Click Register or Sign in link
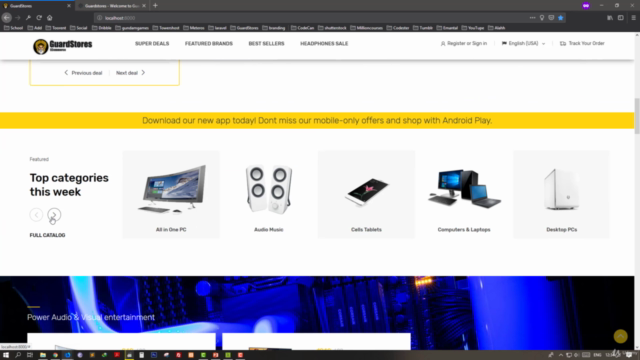Screen dimensions: 640x360 click(x=464, y=43)
